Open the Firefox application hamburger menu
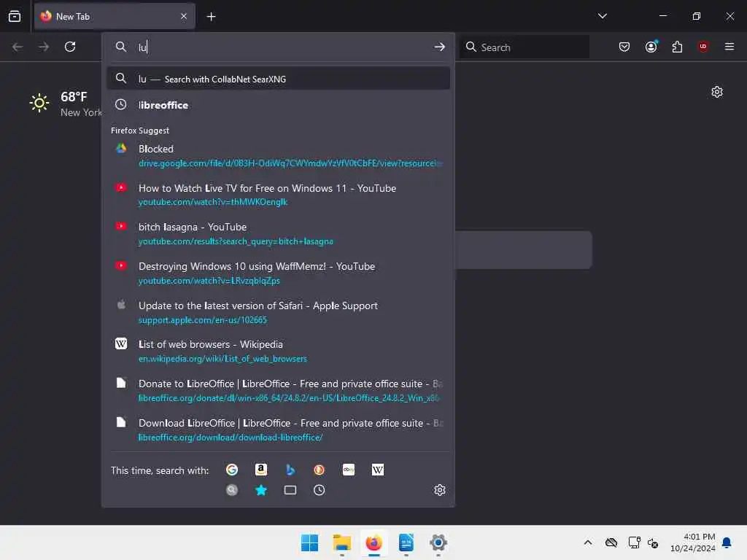747x560 pixels. [x=729, y=47]
